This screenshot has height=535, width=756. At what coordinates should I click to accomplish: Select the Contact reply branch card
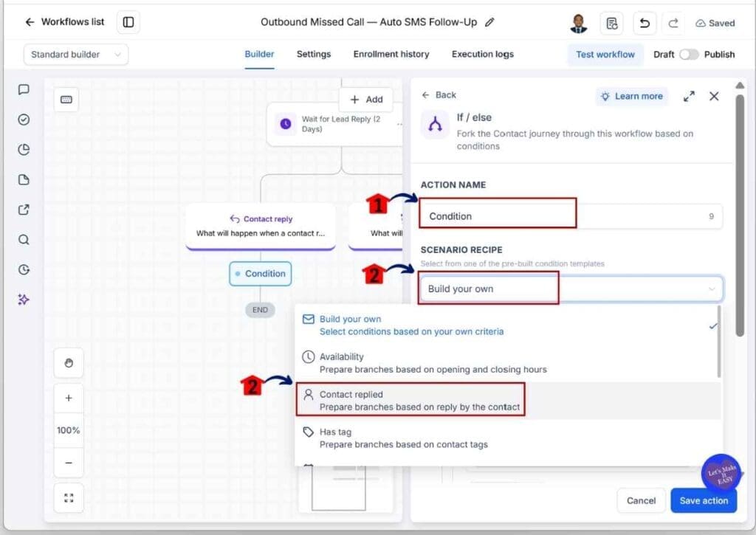coord(261,226)
